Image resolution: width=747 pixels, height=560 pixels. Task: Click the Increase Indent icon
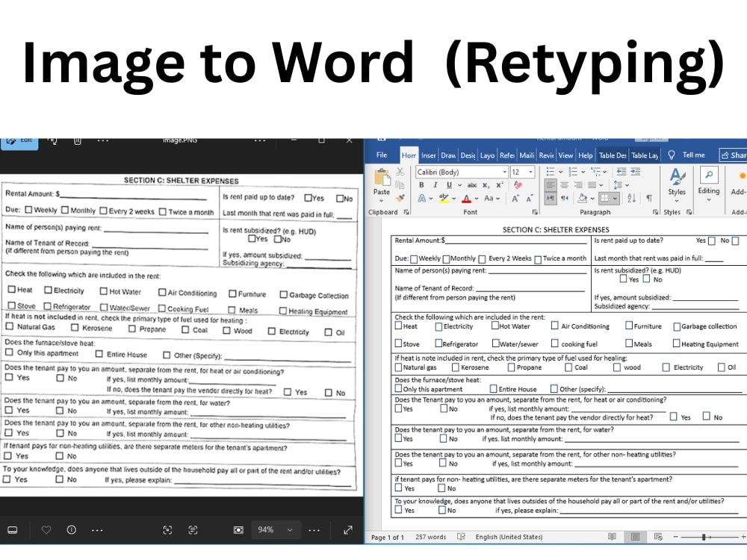[x=636, y=172]
